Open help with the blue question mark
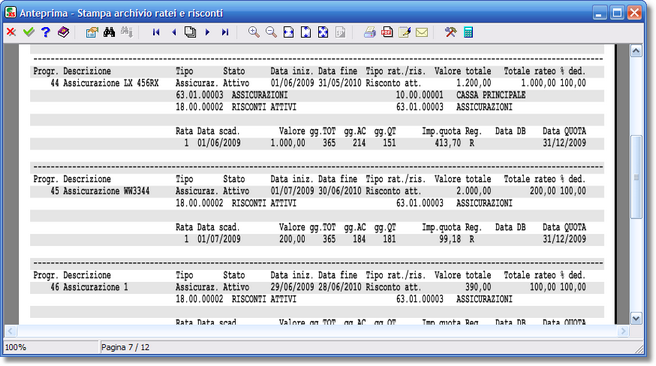This screenshot has height=366, width=656. click(x=46, y=32)
